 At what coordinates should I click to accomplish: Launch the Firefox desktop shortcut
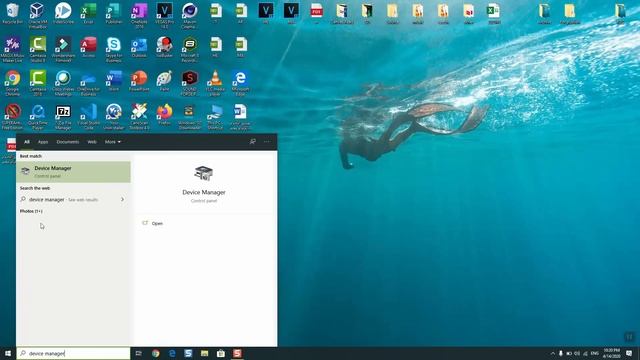[x=164, y=115]
